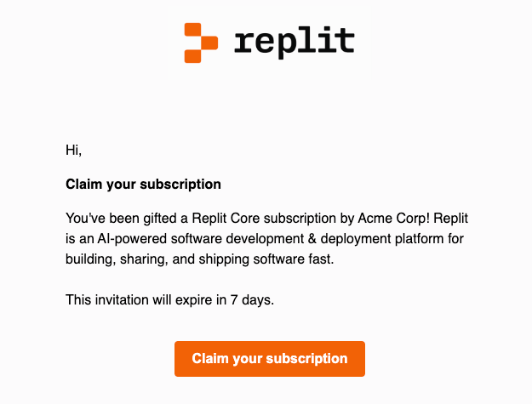The height and width of the screenshot is (404, 532).
Task: Click the word building in the last line
Action: tap(89, 259)
